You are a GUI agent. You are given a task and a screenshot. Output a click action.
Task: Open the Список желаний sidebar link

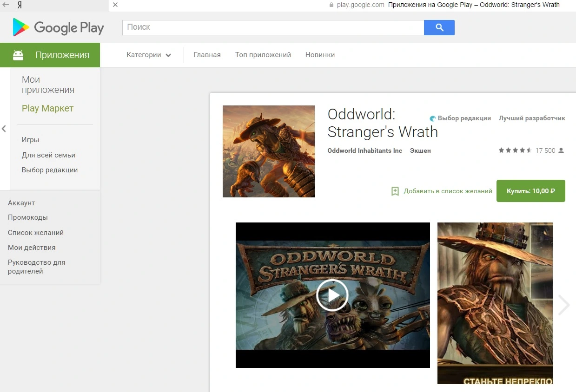pyautogui.click(x=36, y=233)
